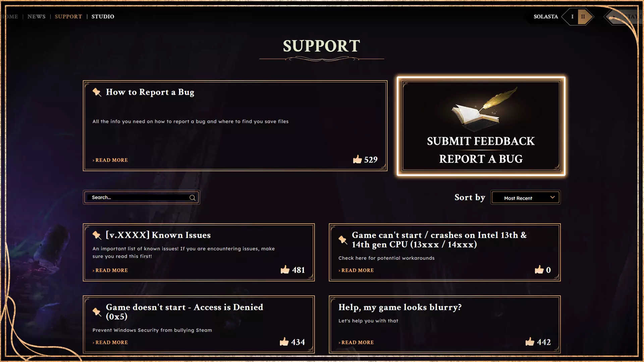Like the How to Report a Bug article
Screen dimensions: 644x362
pos(358,160)
